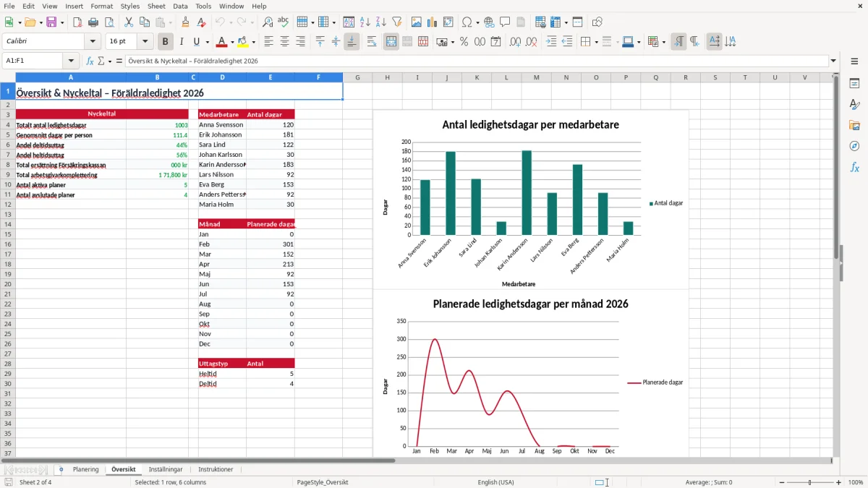Click the Clear Direct Formatting icon
The width and height of the screenshot is (868, 488).
[x=201, y=22]
